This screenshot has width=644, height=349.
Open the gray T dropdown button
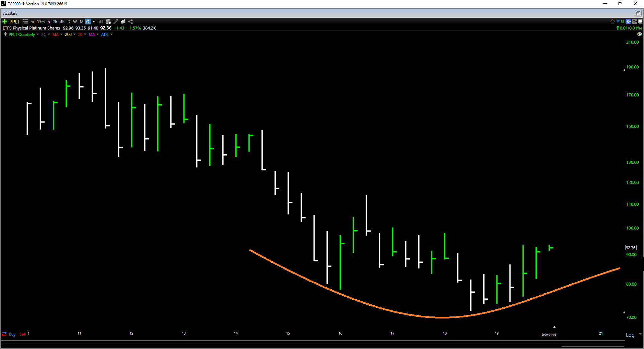(x=634, y=21)
